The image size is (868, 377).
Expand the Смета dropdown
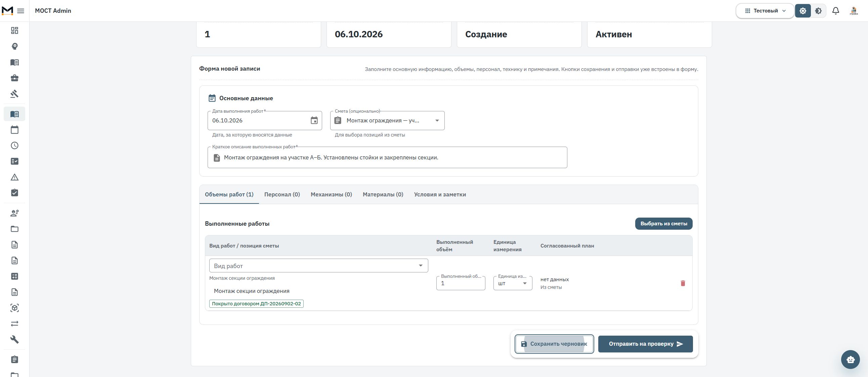(x=388, y=120)
